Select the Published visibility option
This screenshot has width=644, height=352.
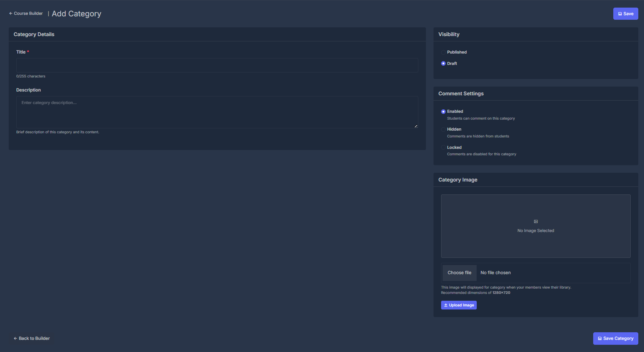point(443,52)
